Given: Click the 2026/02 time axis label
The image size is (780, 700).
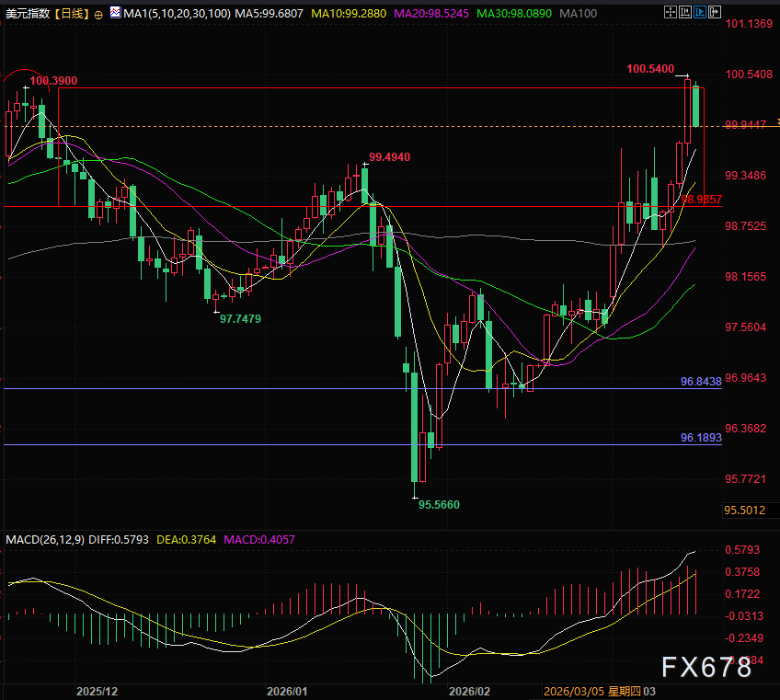Looking at the screenshot, I should tap(469, 692).
